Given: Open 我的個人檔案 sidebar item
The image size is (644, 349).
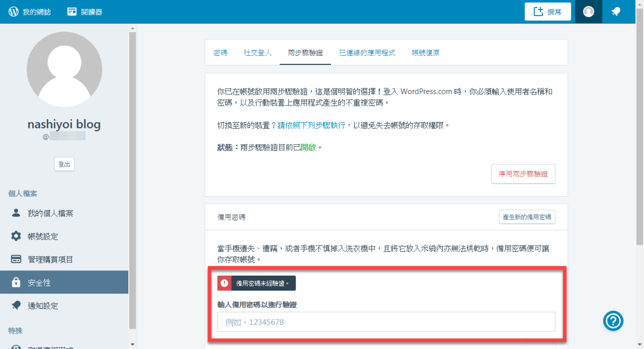Looking at the screenshot, I should tap(64, 213).
